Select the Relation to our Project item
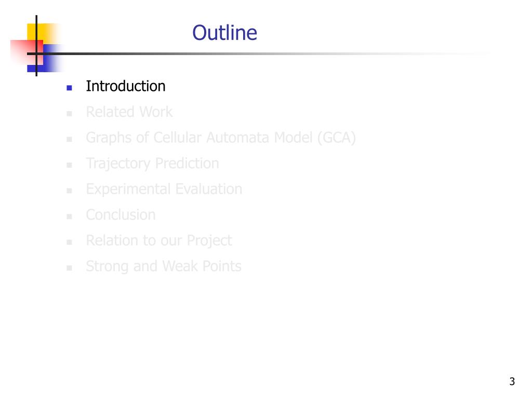532x399 pixels. pyautogui.click(x=159, y=241)
